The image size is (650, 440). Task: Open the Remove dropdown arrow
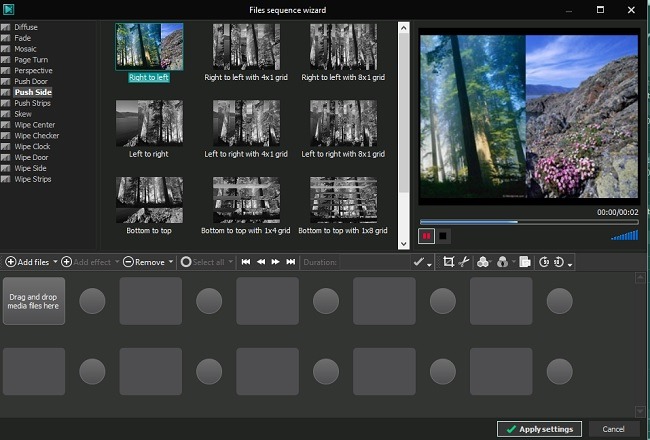tap(170, 262)
